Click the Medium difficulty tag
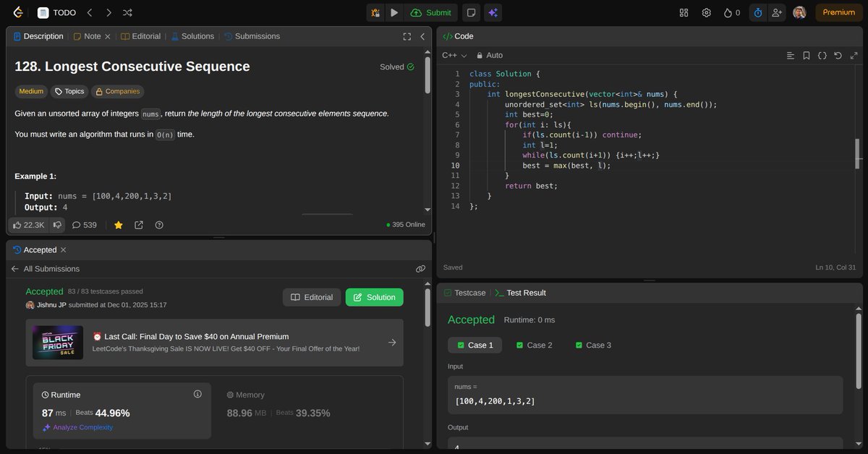The image size is (868, 454). pos(31,91)
